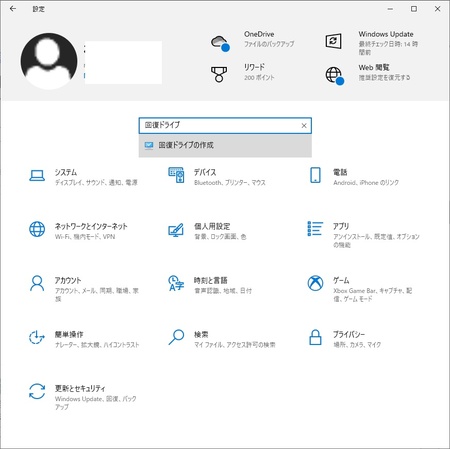The image size is (450, 449).
Task: Open the アカウント person icon
Action: [37, 283]
